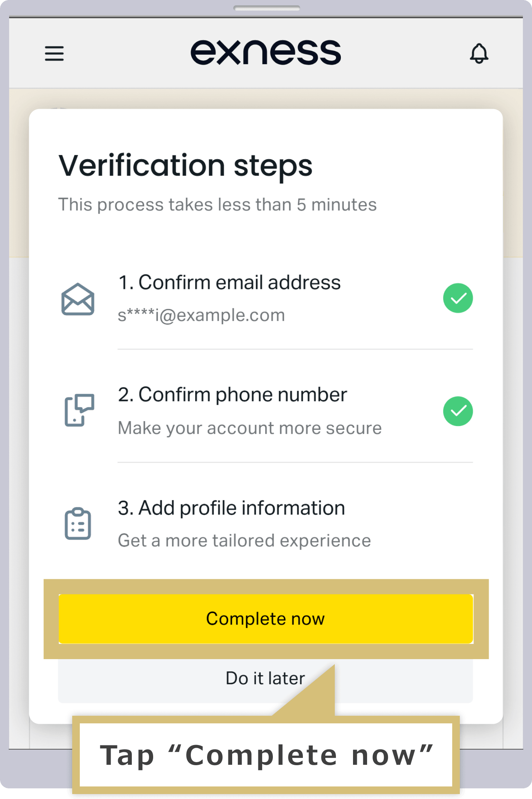532x799 pixels.
Task: Open the hamburger menu
Action: 54,53
